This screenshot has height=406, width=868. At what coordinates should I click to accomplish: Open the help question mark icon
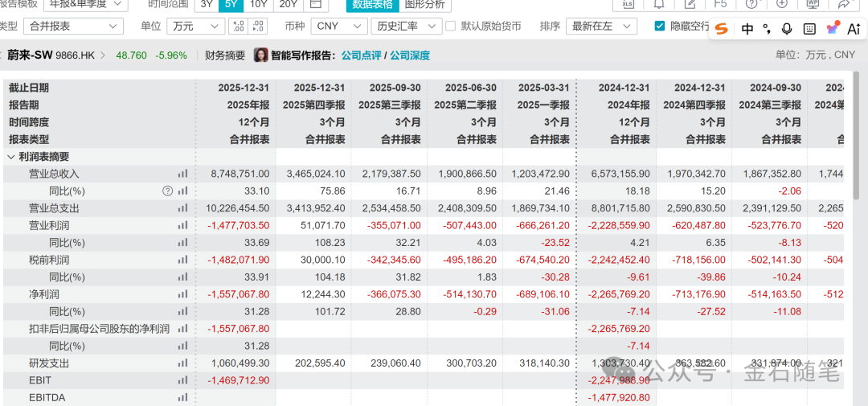[751, 3]
